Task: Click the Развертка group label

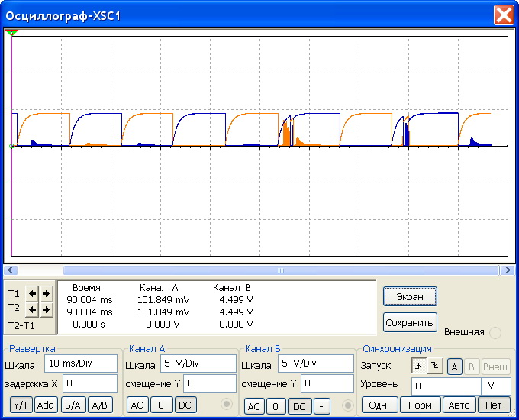Action: 32,349
